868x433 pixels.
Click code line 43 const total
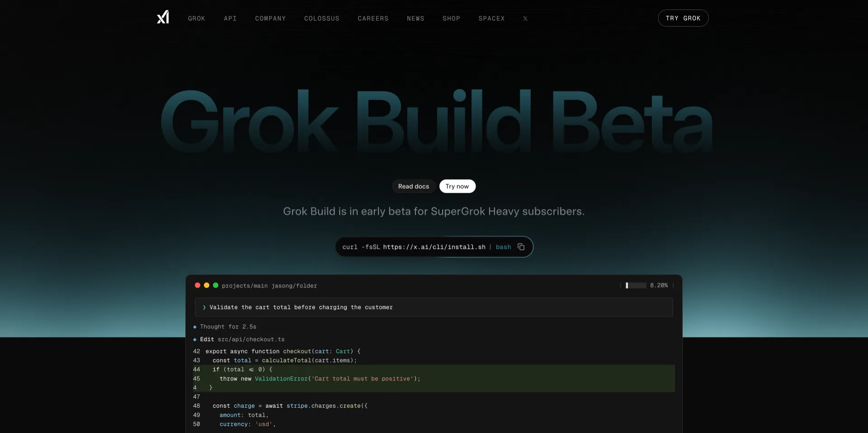click(275, 361)
